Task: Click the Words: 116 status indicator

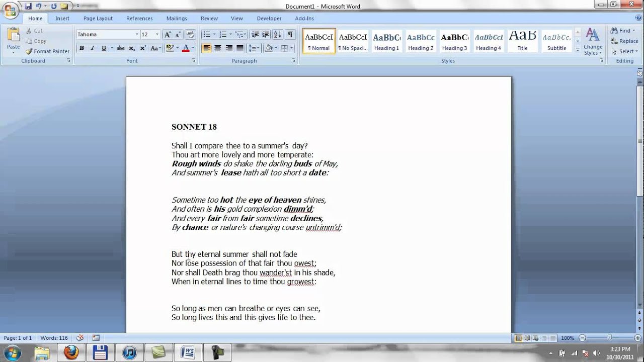Action: pos(54,338)
